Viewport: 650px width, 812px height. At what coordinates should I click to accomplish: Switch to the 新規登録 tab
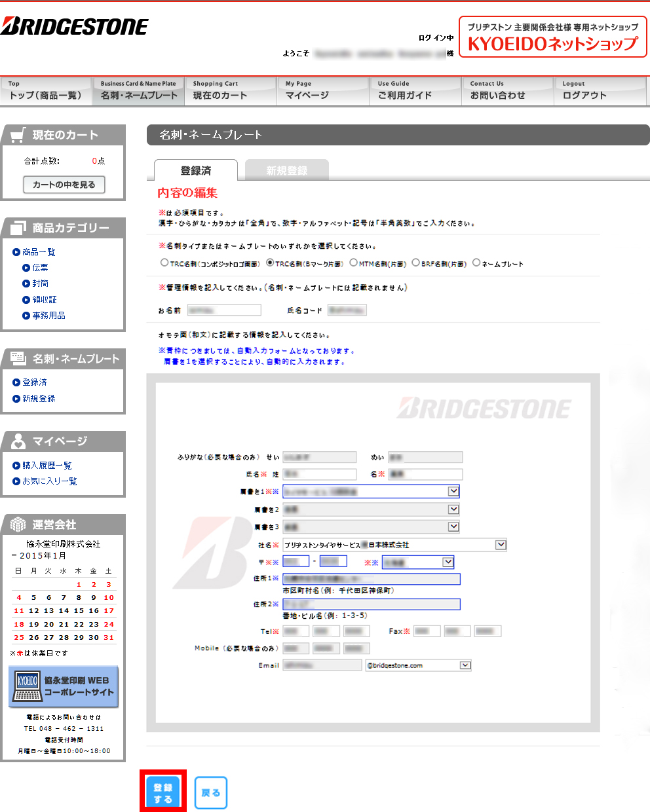point(287,170)
